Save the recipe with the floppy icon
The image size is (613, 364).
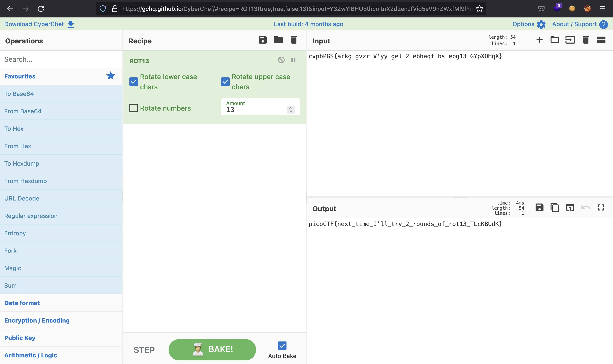263,40
